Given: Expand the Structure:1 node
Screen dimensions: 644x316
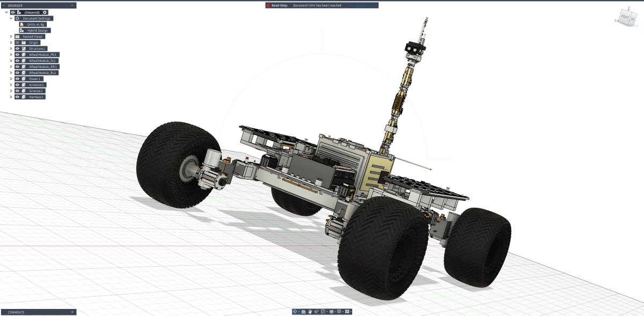Looking at the screenshot, I should [11, 48].
